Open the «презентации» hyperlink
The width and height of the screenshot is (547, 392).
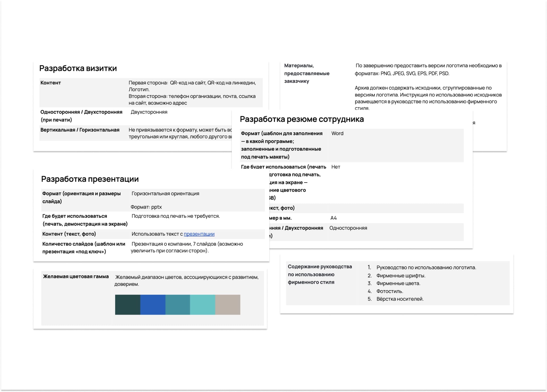click(x=199, y=234)
